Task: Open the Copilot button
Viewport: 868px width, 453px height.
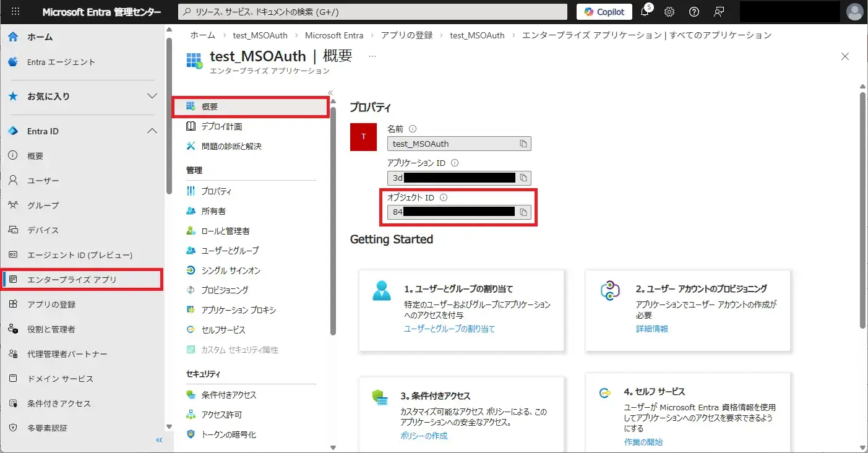Action: pyautogui.click(x=604, y=12)
